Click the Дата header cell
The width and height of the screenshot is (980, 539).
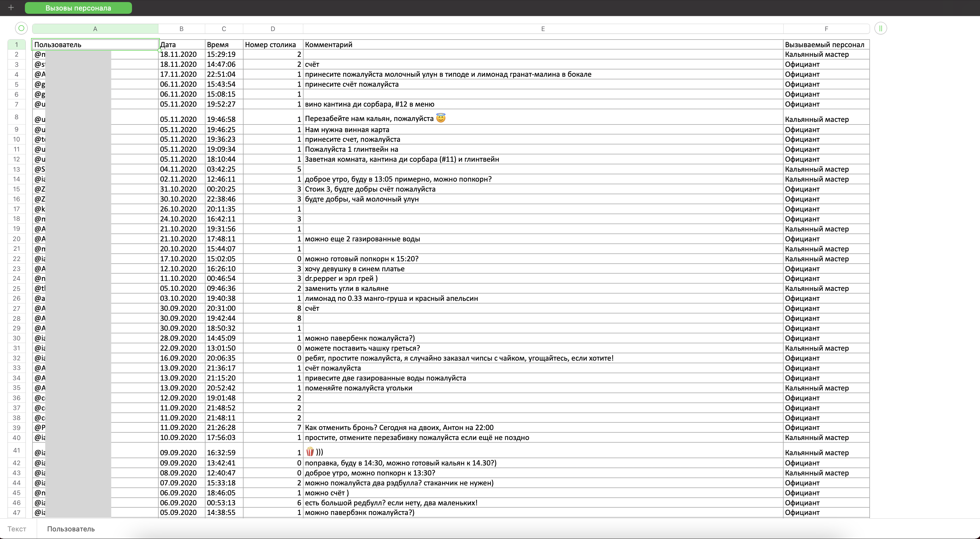coord(181,45)
